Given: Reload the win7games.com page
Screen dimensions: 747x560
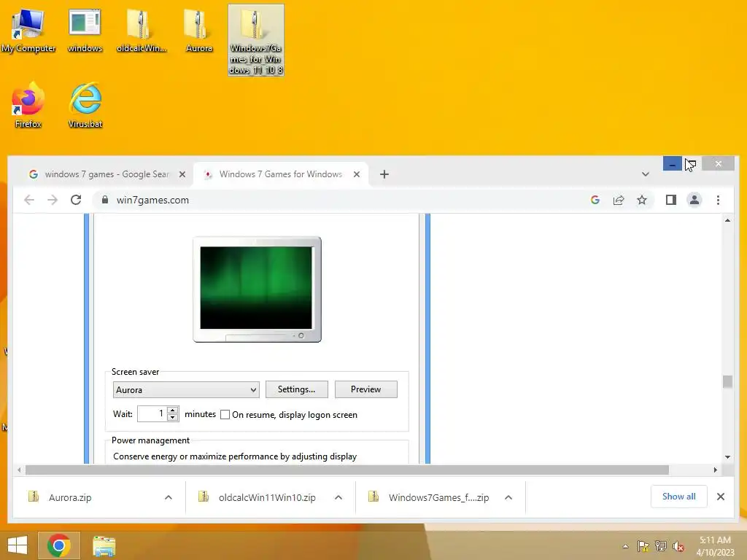Looking at the screenshot, I should (x=76, y=200).
